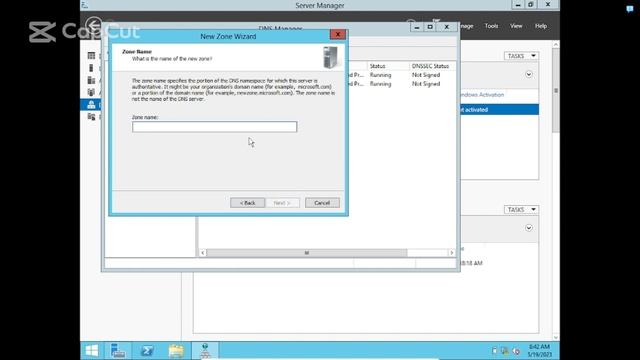Click DNS Manager horizontal scrollbar right arrow

pyautogui.click(x=451, y=253)
